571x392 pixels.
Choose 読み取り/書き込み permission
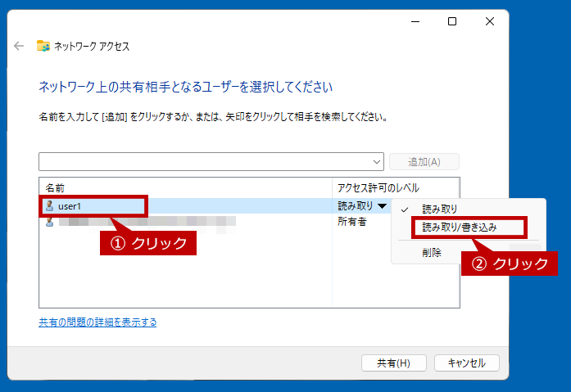pos(460,228)
